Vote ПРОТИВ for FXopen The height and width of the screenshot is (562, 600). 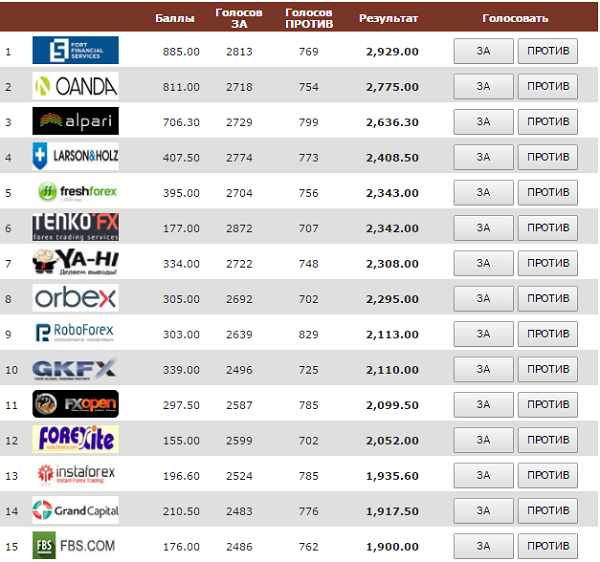pyautogui.click(x=548, y=404)
